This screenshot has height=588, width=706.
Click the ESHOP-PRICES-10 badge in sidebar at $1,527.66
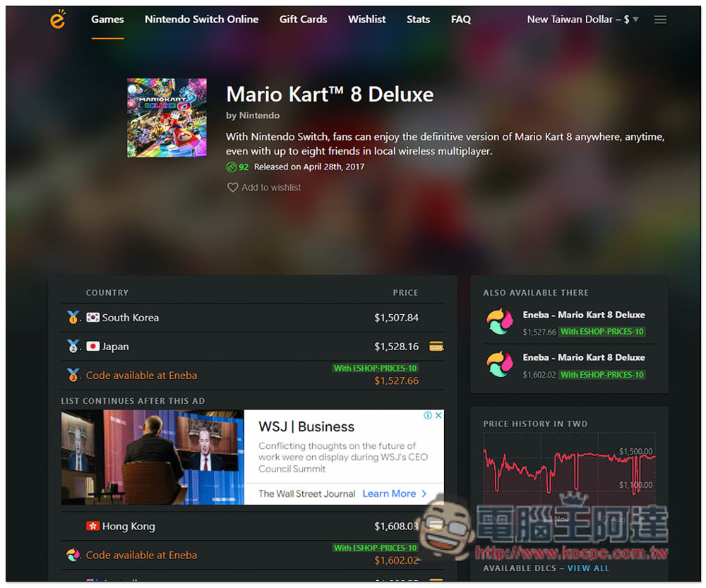click(602, 332)
